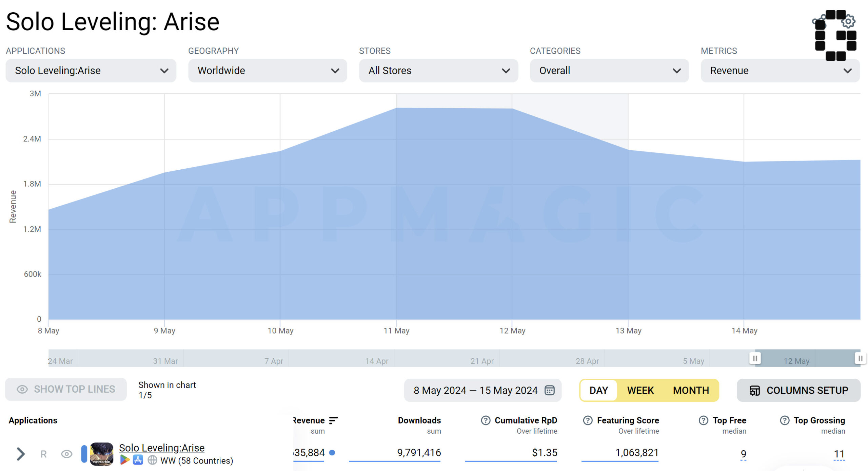Screen dimensions: 868x471
Task: Click the right handle of the timeline range slider
Action: (860, 358)
